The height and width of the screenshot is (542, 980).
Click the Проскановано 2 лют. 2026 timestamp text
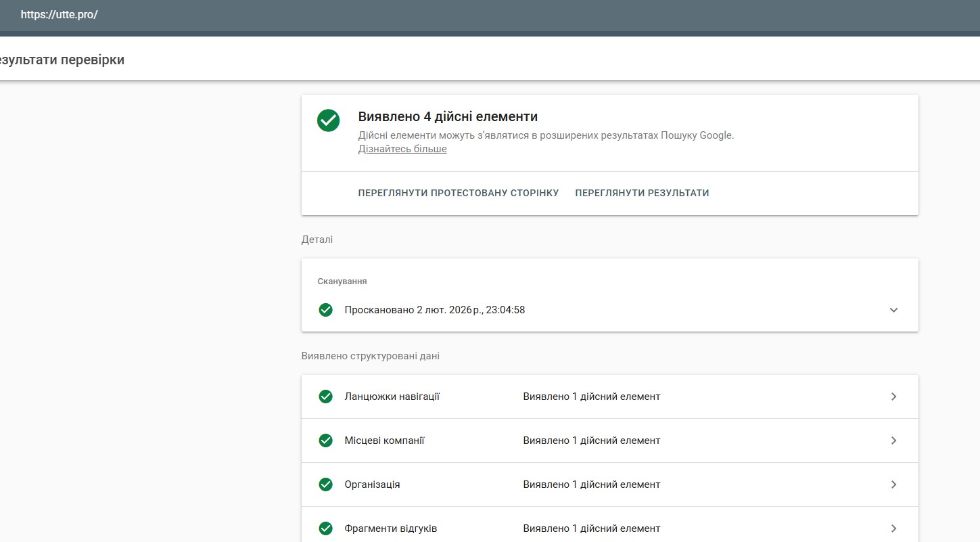click(x=434, y=310)
